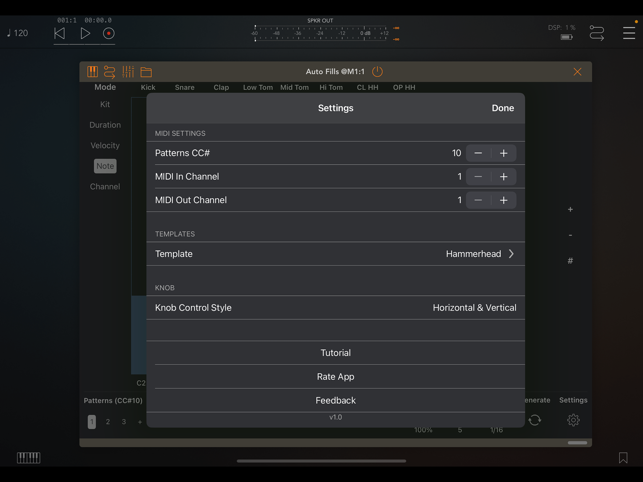Click the tempo 120 display
Viewport: 643px width, 482px height.
click(18, 34)
